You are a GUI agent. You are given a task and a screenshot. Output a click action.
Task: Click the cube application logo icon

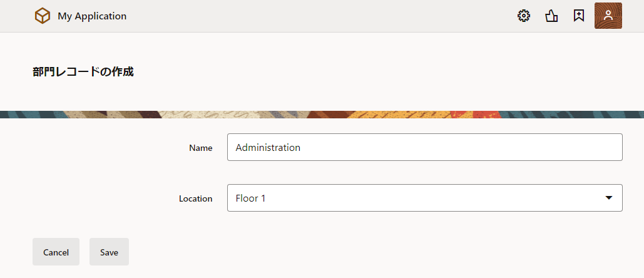click(x=43, y=16)
